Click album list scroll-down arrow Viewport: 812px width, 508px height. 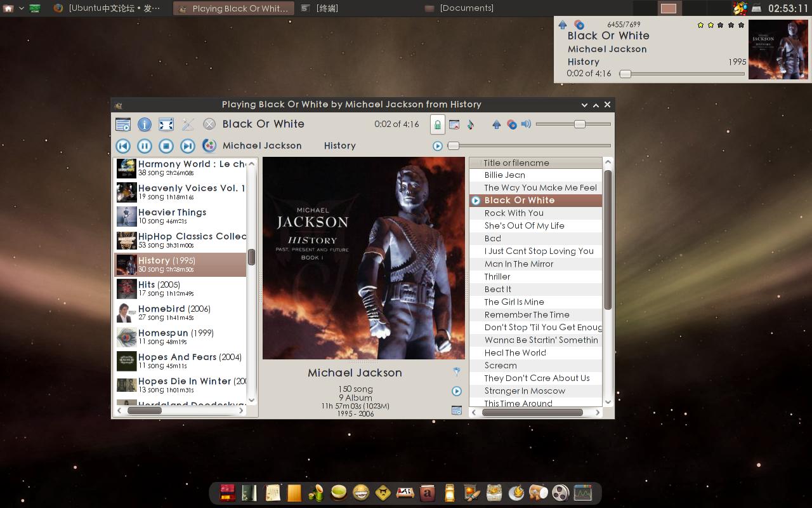click(252, 400)
